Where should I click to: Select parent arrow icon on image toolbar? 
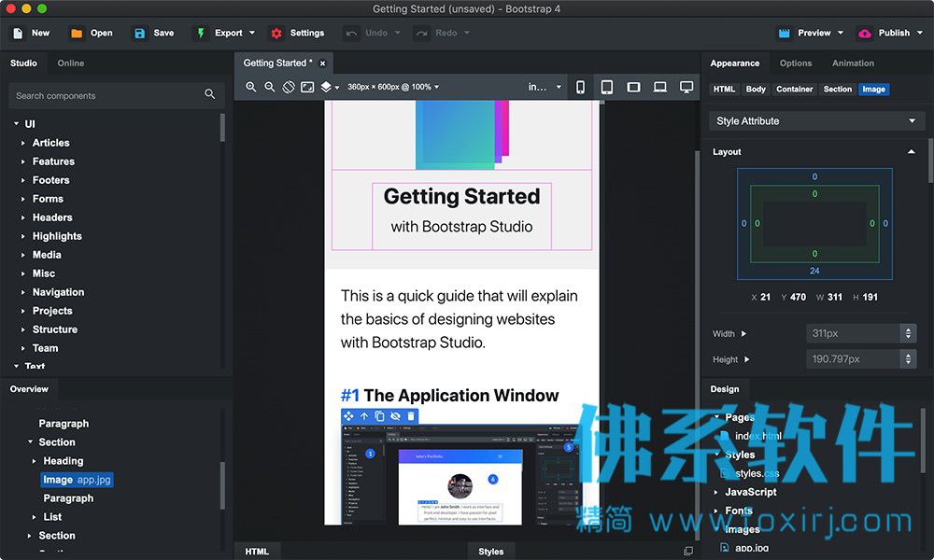click(364, 416)
